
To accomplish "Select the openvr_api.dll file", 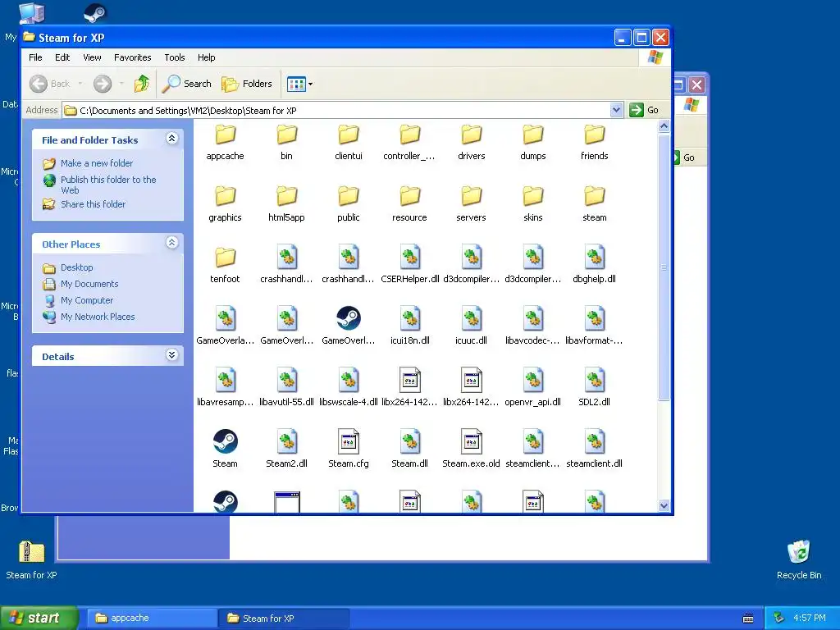I will click(x=533, y=388).
